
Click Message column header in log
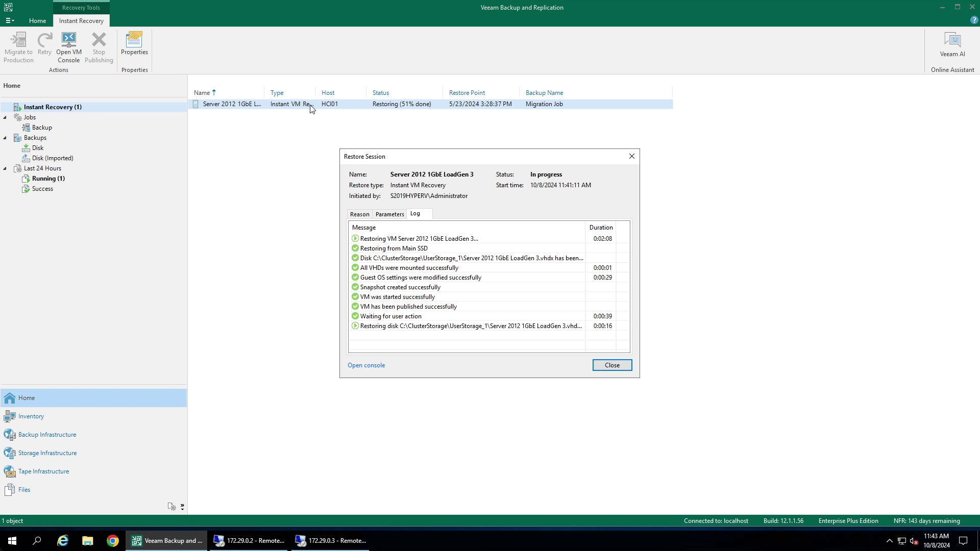point(467,228)
